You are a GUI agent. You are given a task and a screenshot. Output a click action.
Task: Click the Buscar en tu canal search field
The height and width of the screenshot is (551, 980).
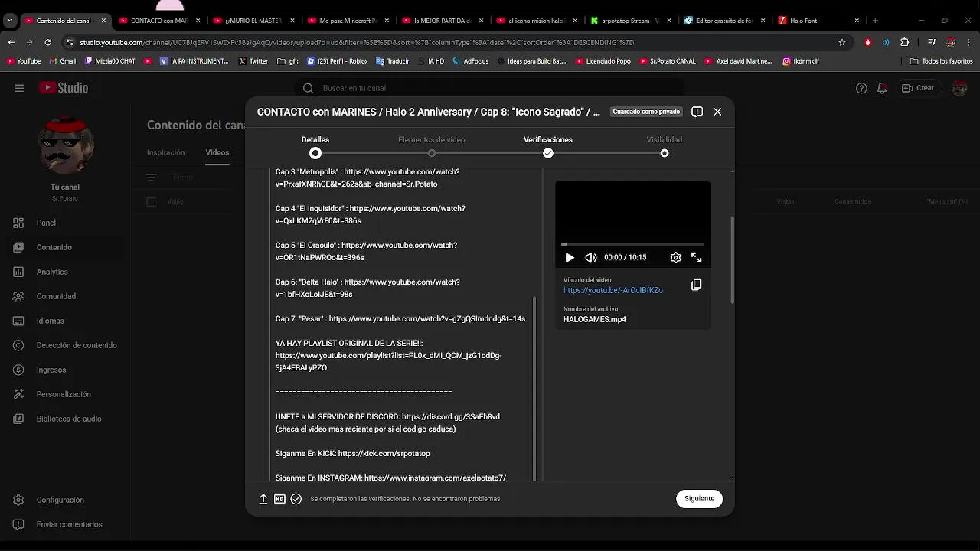pyautogui.click(x=490, y=88)
